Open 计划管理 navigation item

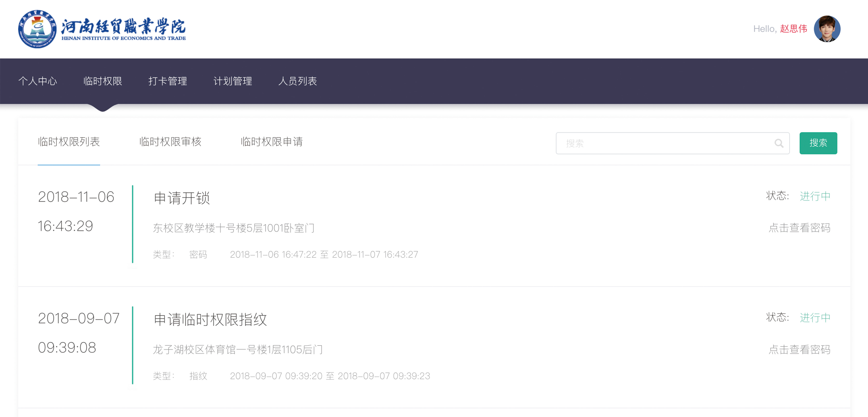point(232,81)
